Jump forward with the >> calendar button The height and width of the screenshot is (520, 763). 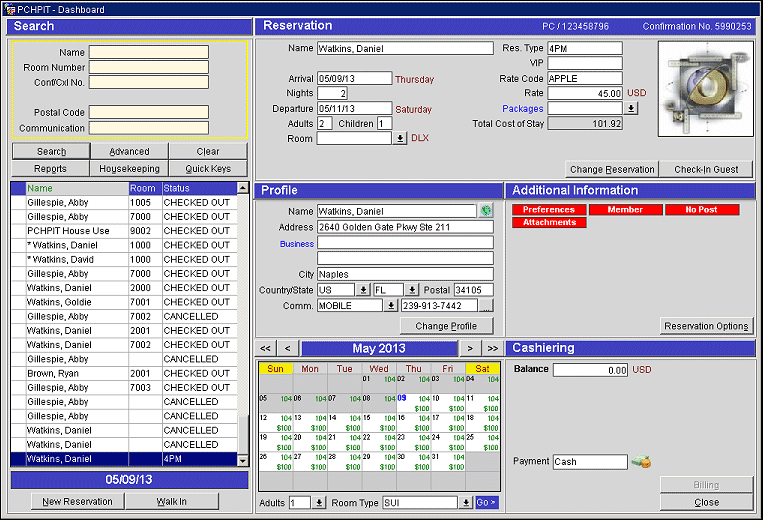(492, 348)
